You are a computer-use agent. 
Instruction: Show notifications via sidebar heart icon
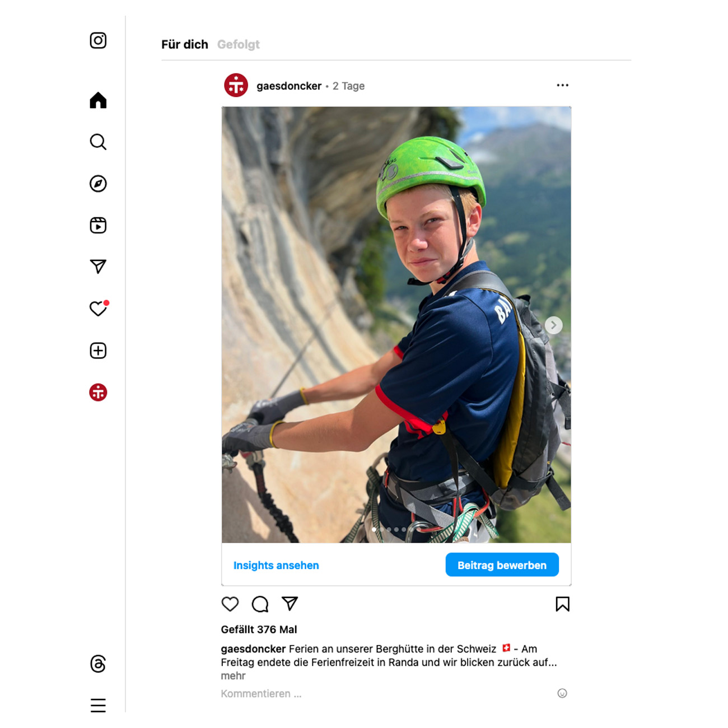(x=98, y=309)
